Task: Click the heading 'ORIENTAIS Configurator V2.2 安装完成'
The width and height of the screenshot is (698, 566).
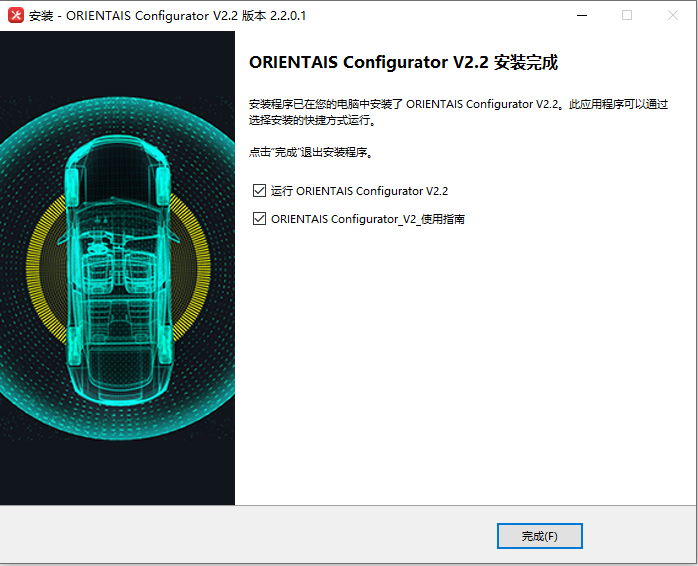Action: [403, 62]
